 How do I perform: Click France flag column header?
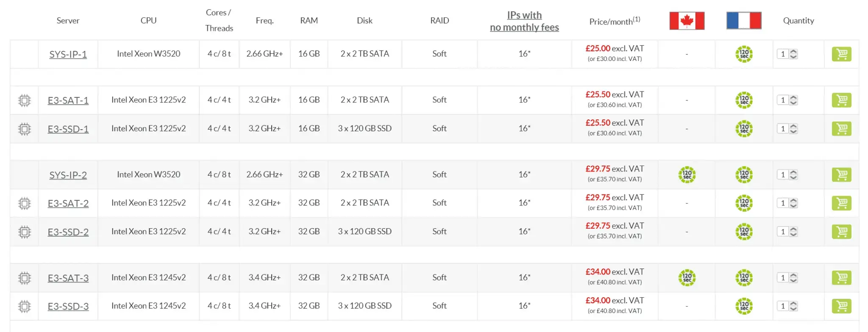tap(743, 21)
